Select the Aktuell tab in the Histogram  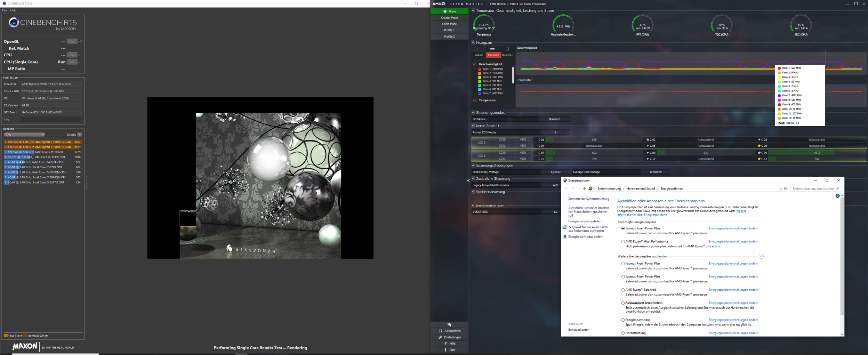point(479,55)
